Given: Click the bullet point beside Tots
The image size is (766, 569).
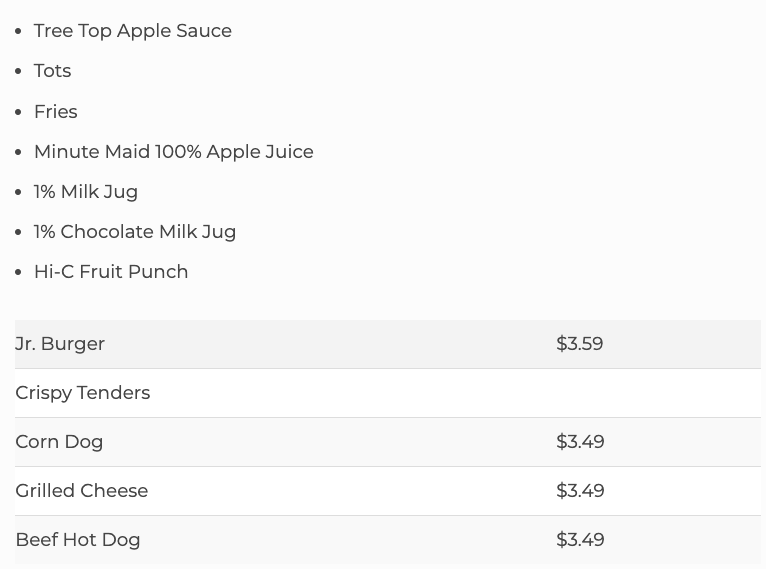Looking at the screenshot, I should coord(19,71).
